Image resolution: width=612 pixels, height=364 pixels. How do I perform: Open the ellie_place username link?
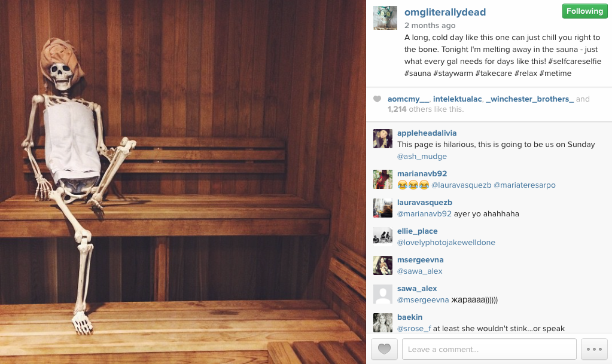pyautogui.click(x=417, y=231)
